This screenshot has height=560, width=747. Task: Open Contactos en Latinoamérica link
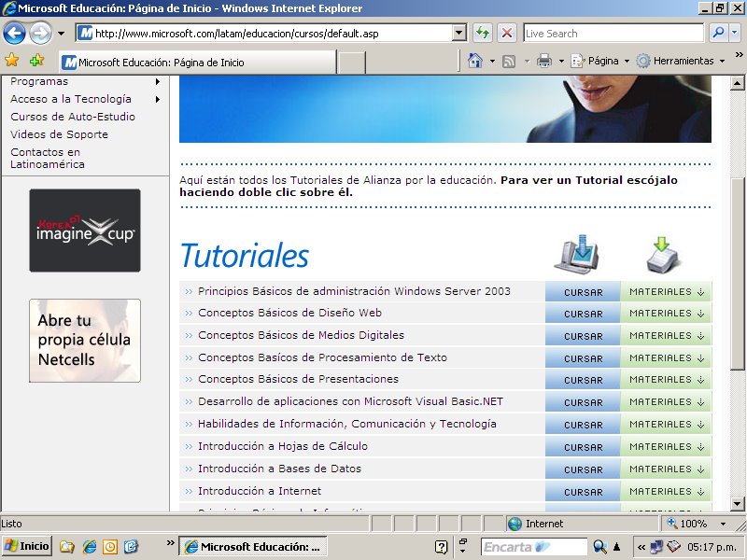pos(48,158)
